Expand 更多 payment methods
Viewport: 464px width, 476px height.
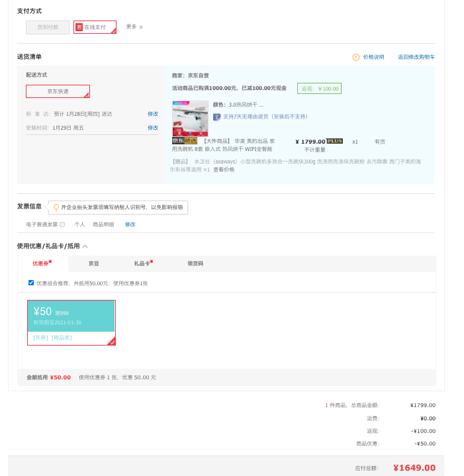pyautogui.click(x=134, y=26)
